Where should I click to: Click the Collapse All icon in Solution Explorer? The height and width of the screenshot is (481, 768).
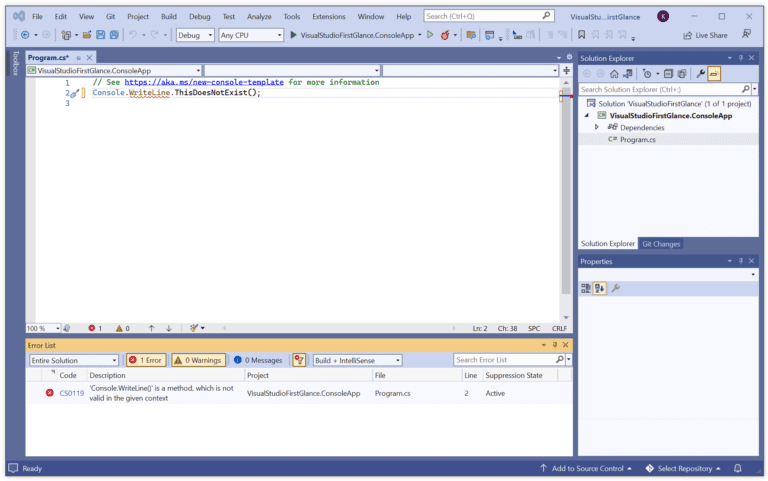point(668,74)
